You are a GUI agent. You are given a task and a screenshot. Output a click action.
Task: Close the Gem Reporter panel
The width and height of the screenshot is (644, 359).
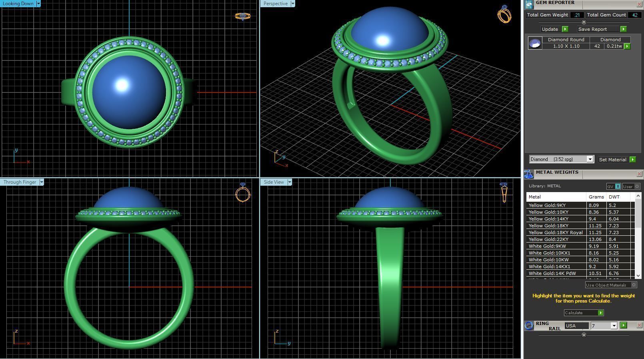(639, 4)
